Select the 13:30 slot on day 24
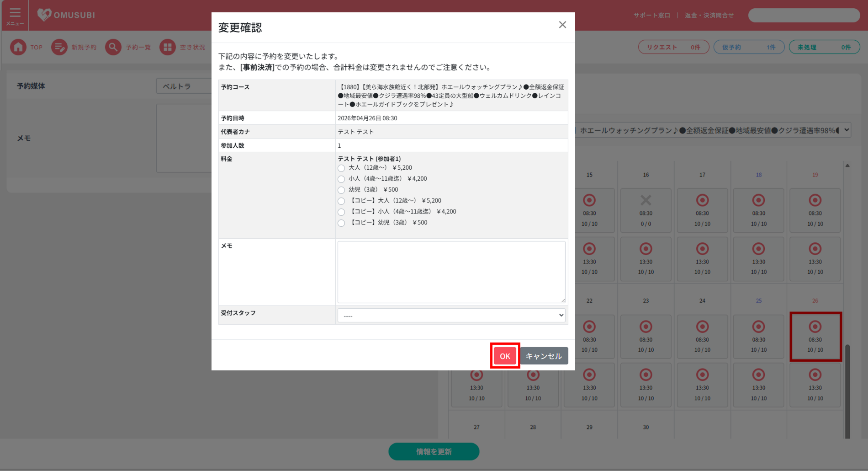 click(x=702, y=385)
